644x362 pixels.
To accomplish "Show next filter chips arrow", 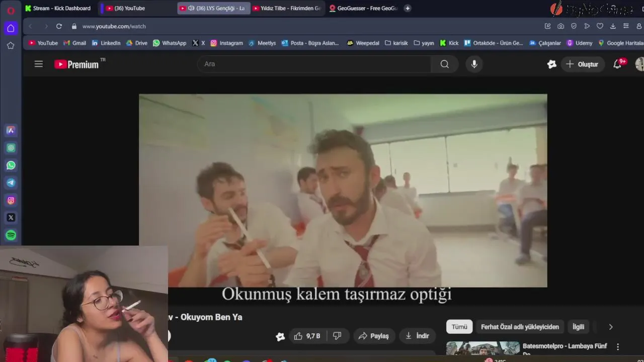I will pyautogui.click(x=611, y=327).
